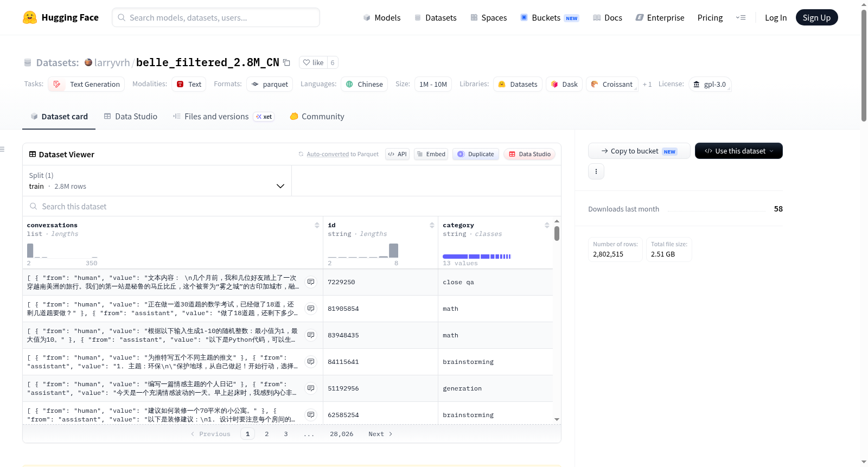Expand the top navigation more-menu icon
Viewport: 868px width, 467px height.
point(741,17)
